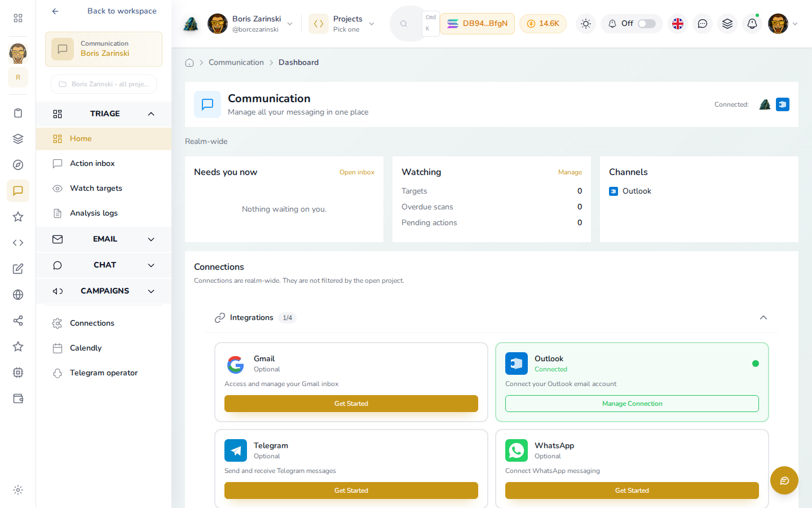
Task: Select Action inbox in sidebar
Action: tap(104, 164)
